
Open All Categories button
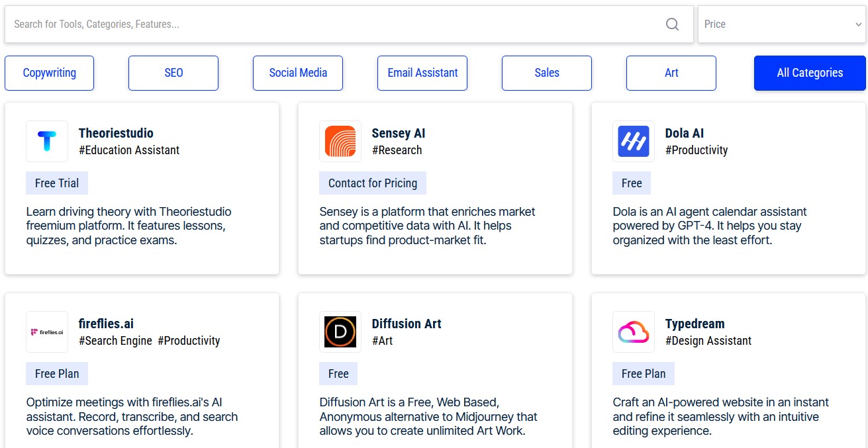click(x=810, y=73)
